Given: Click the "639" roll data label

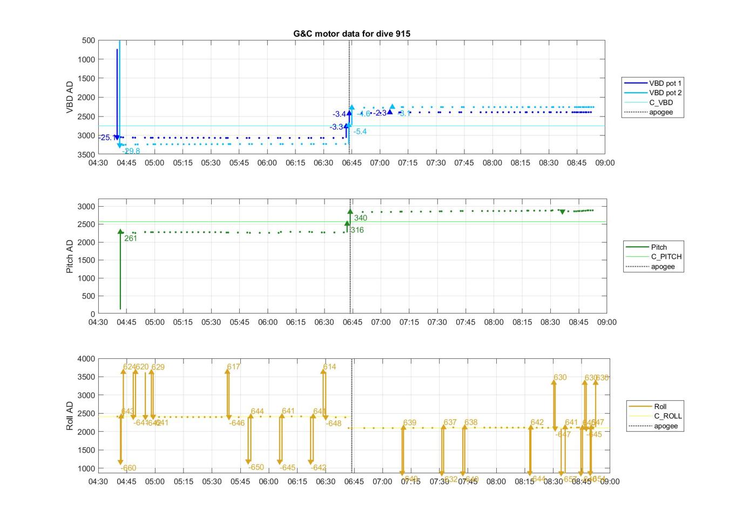Looking at the screenshot, I should click(410, 422).
